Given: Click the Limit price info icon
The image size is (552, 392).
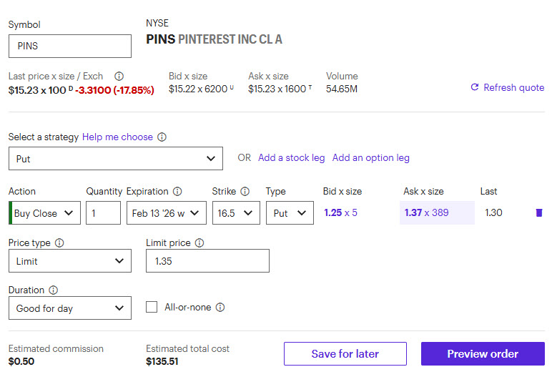Looking at the screenshot, I should click(199, 243).
